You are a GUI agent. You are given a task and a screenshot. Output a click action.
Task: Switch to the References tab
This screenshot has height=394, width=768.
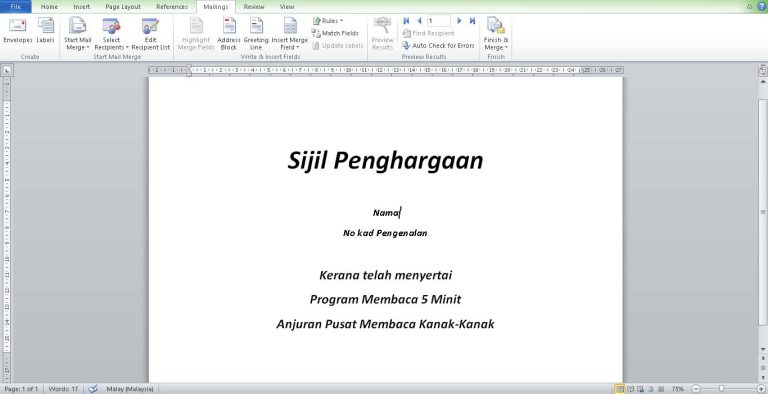[x=172, y=7]
